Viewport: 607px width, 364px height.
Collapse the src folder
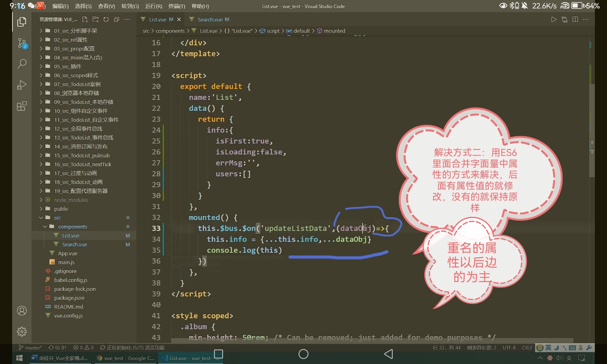[57, 218]
